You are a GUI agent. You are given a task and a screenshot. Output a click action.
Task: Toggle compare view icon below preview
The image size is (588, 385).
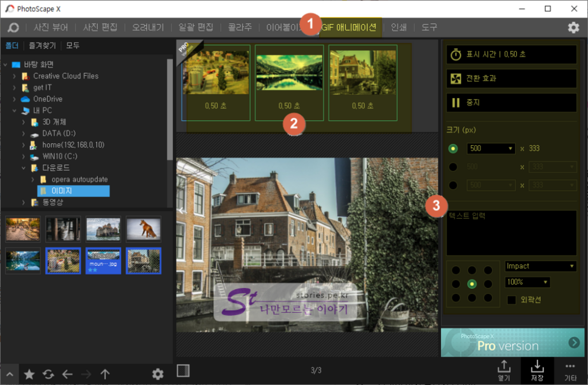click(183, 370)
